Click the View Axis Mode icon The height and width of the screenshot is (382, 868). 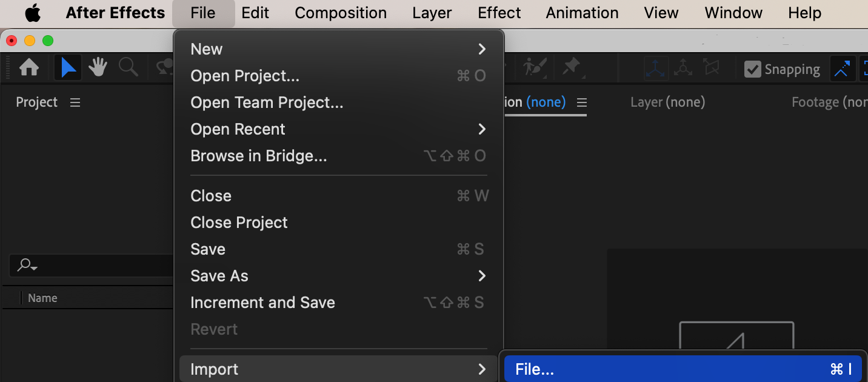click(712, 69)
